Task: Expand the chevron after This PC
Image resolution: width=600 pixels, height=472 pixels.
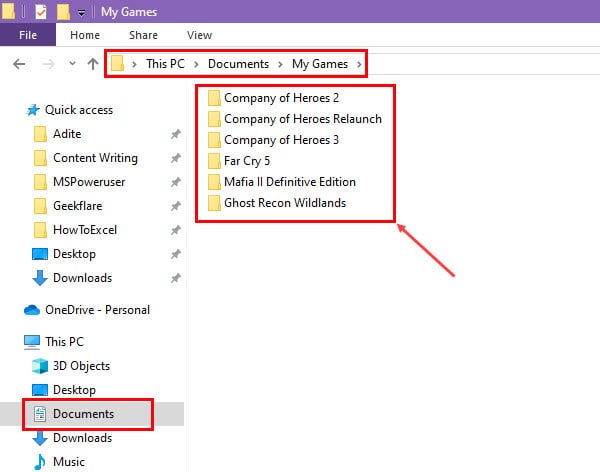Action: coord(196,64)
